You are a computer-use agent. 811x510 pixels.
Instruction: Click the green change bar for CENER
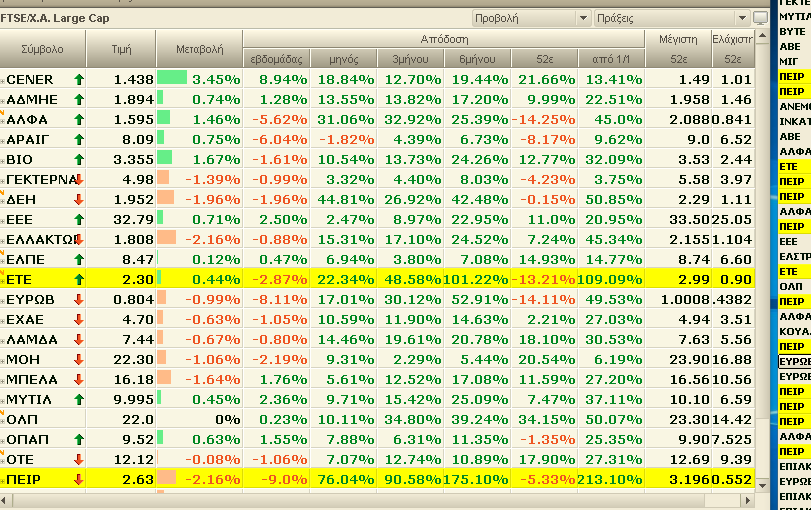[x=172, y=78]
